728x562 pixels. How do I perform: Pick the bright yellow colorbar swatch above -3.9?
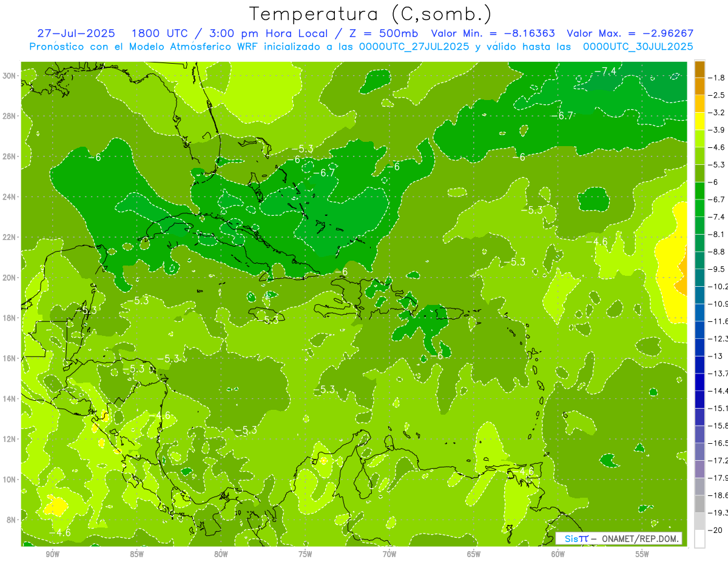(699, 121)
